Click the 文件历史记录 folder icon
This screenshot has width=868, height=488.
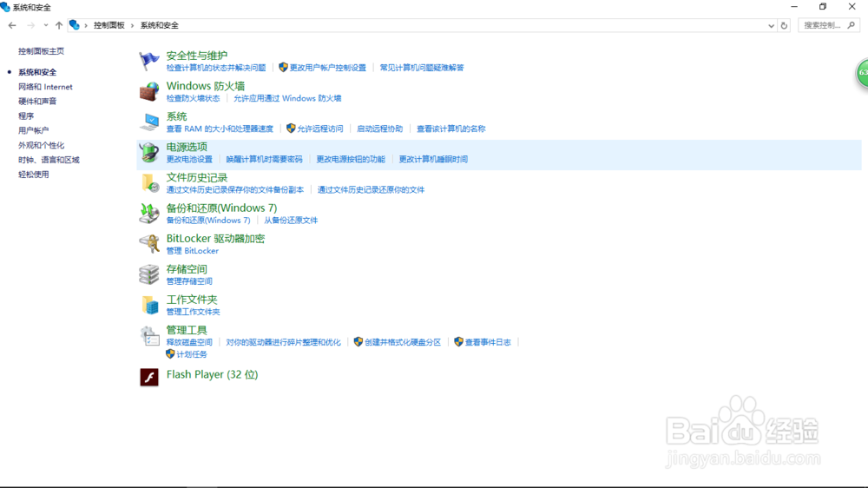(149, 183)
